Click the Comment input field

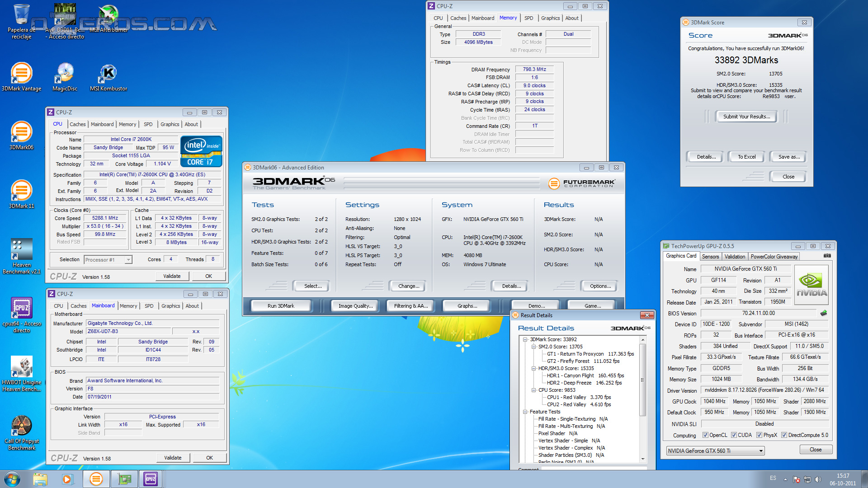click(594, 469)
